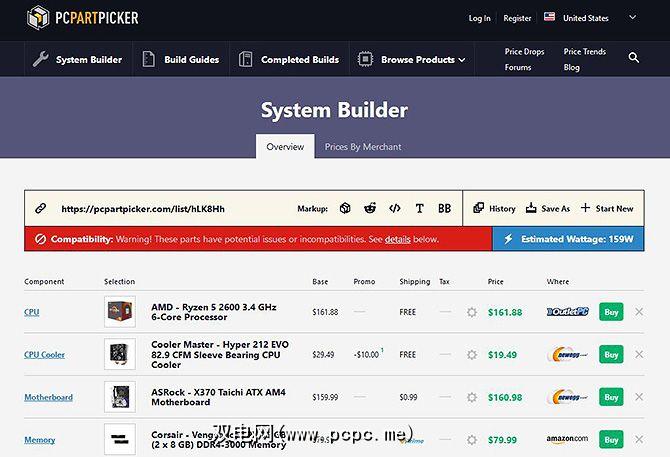Open ASRock X370 Taichi product name
The image size is (670, 457).
218,397
